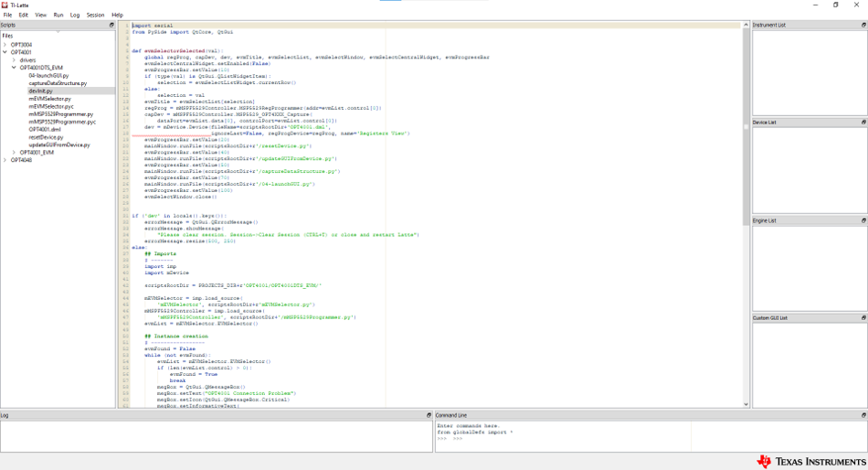Open the Session menu

(95, 15)
